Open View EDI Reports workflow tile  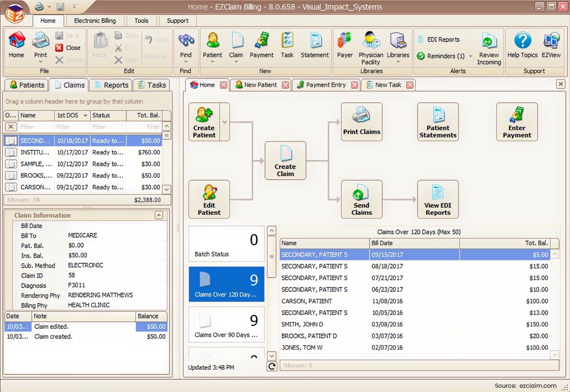pyautogui.click(x=438, y=199)
